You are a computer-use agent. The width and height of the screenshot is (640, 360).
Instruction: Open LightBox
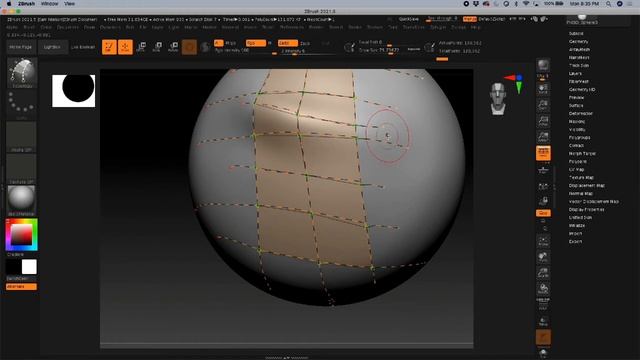(52, 47)
